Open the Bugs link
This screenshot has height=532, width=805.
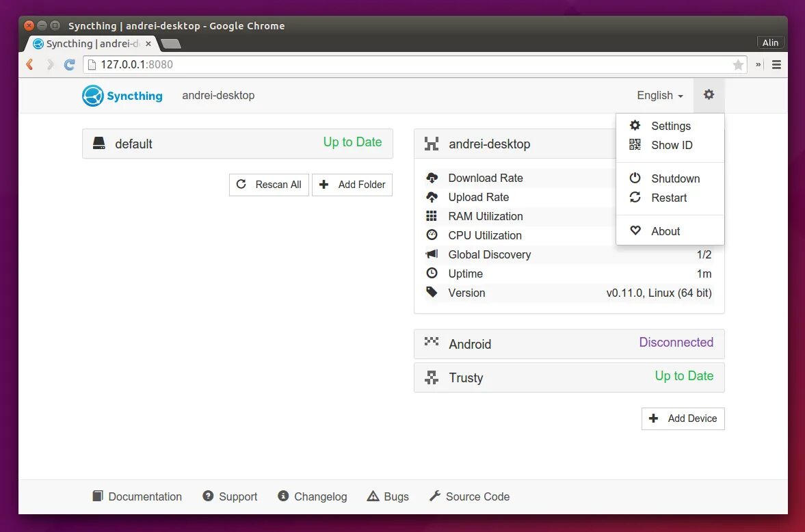pos(388,496)
